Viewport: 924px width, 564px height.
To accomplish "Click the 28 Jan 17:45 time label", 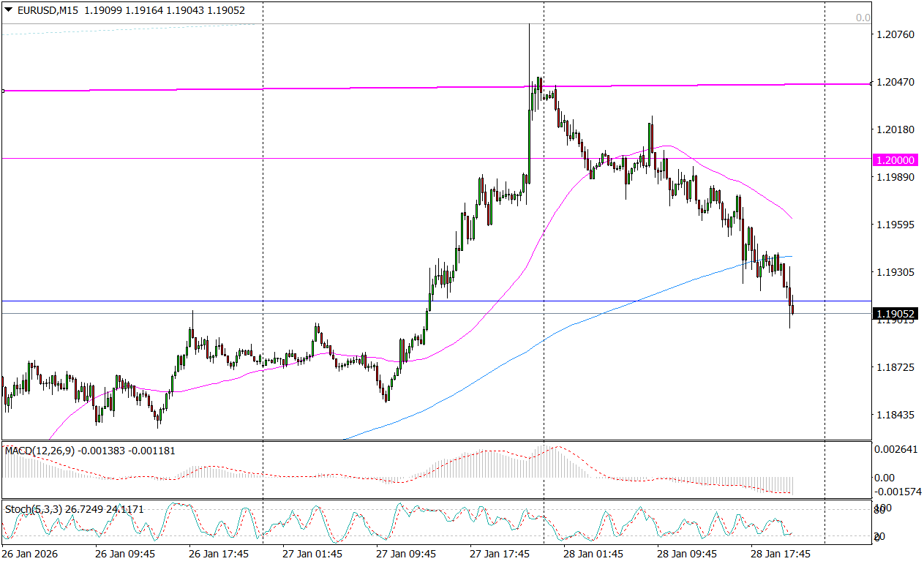I will tap(781, 554).
